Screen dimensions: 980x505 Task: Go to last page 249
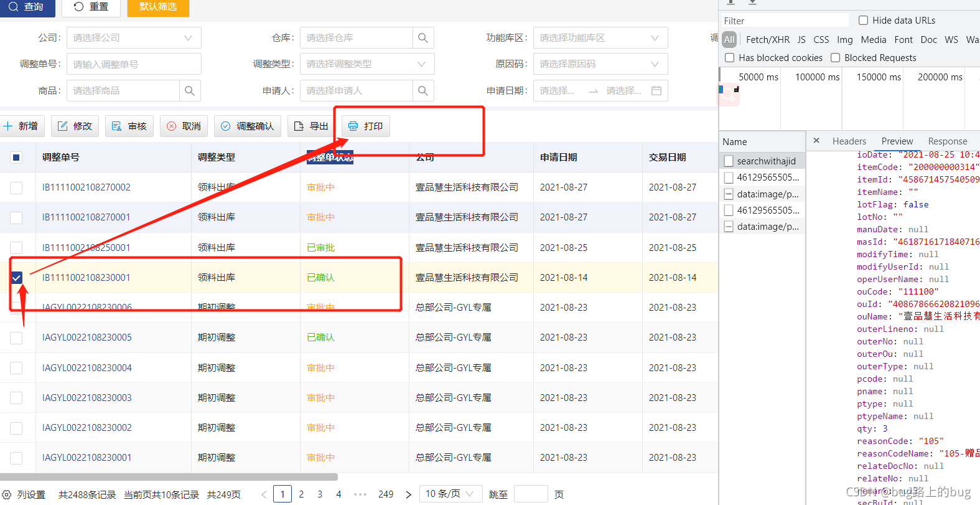point(386,494)
